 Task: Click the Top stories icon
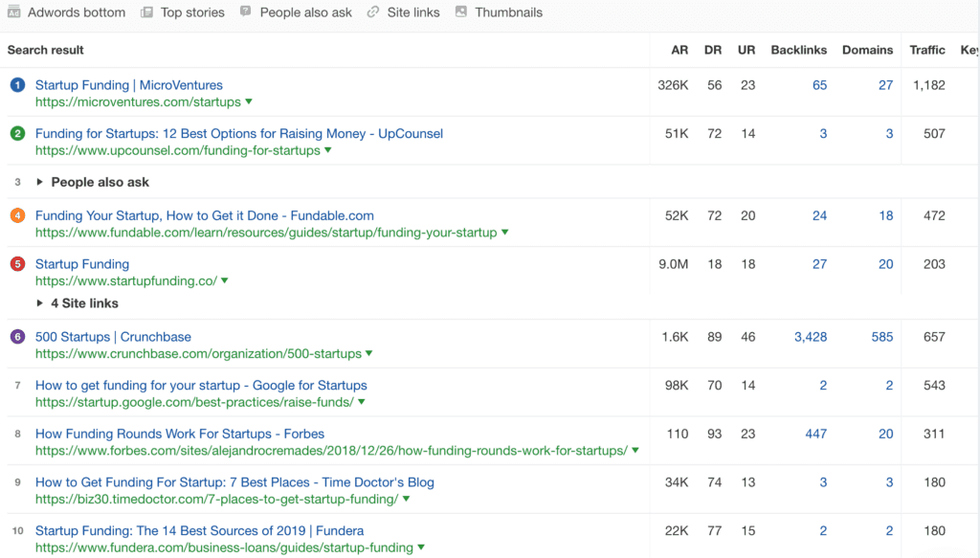pos(146,12)
